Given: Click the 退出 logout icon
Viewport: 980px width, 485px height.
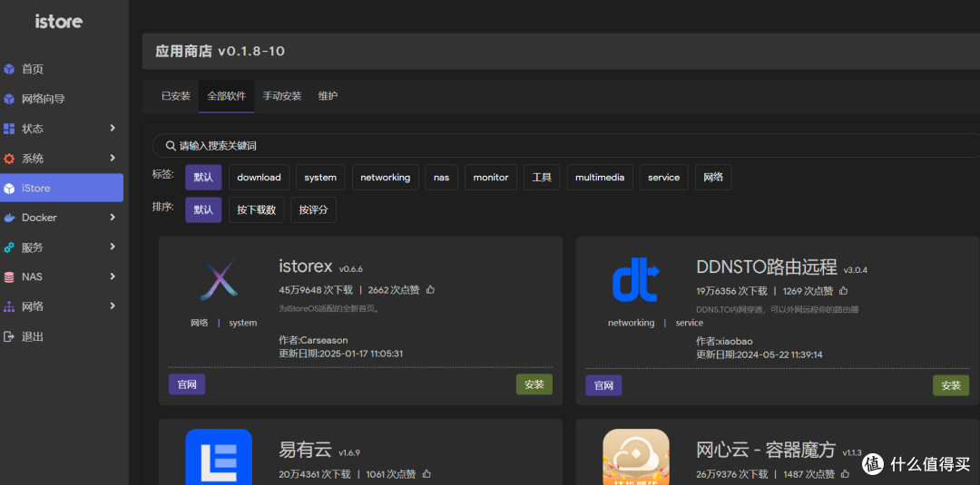Looking at the screenshot, I should point(9,336).
